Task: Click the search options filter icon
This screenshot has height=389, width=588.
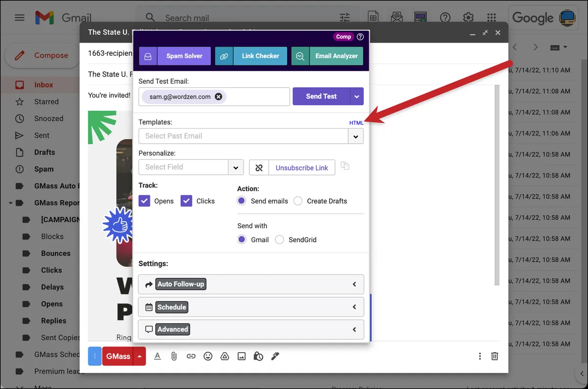Action: point(345,18)
